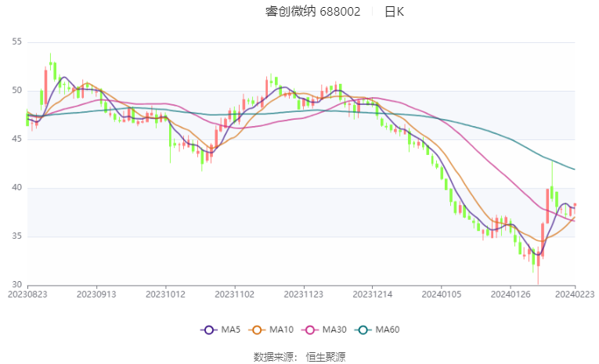
Task: Select the last red candle at chart's right end
Action: pos(575,206)
